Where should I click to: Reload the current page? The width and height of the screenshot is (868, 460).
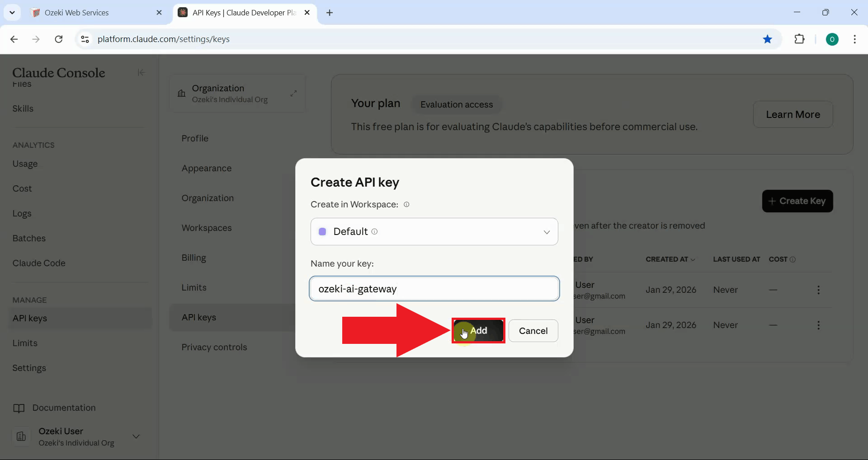[x=58, y=39]
